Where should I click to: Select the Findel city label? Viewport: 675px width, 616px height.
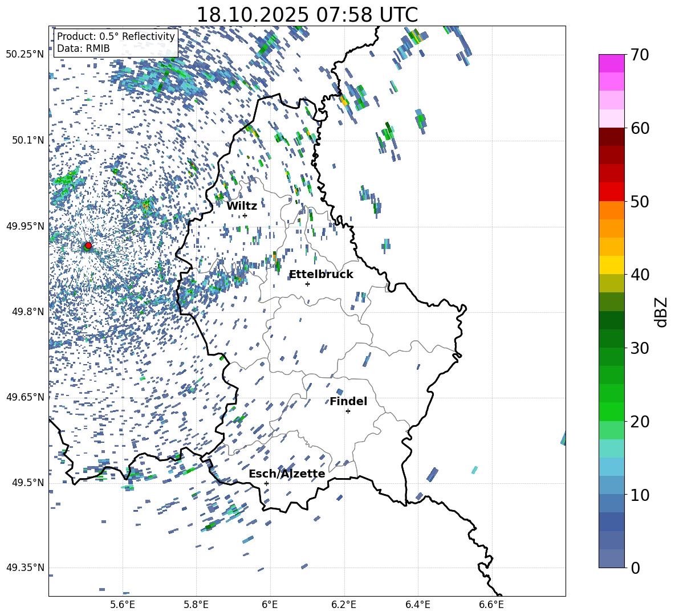[x=348, y=401]
